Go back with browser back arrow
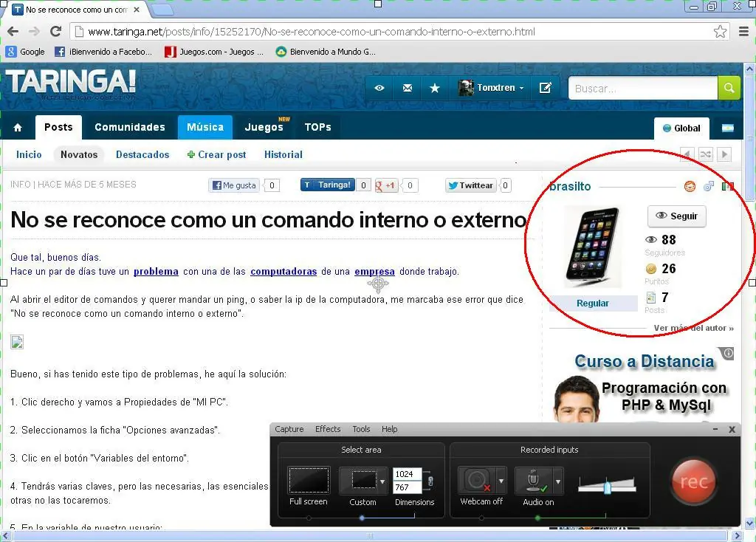The height and width of the screenshot is (542, 756). pyautogui.click(x=13, y=32)
